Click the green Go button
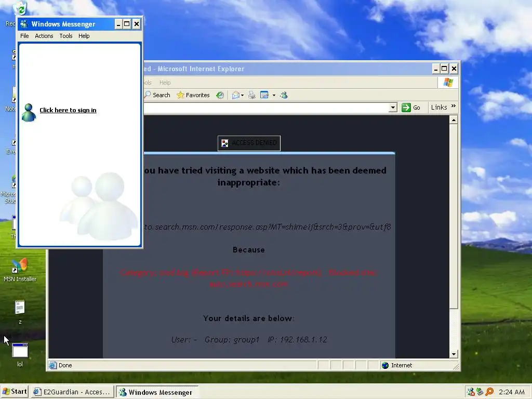Image resolution: width=532 pixels, height=399 pixels. [x=411, y=108]
